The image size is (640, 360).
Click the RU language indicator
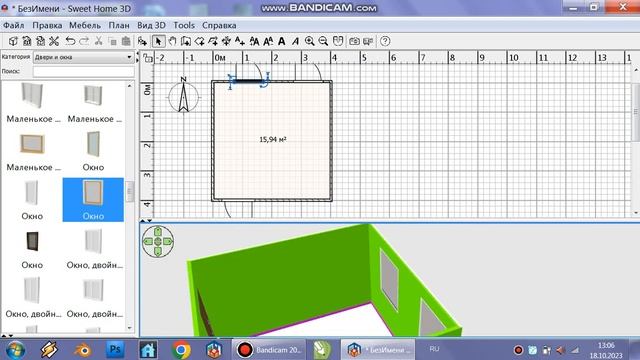(x=434, y=349)
